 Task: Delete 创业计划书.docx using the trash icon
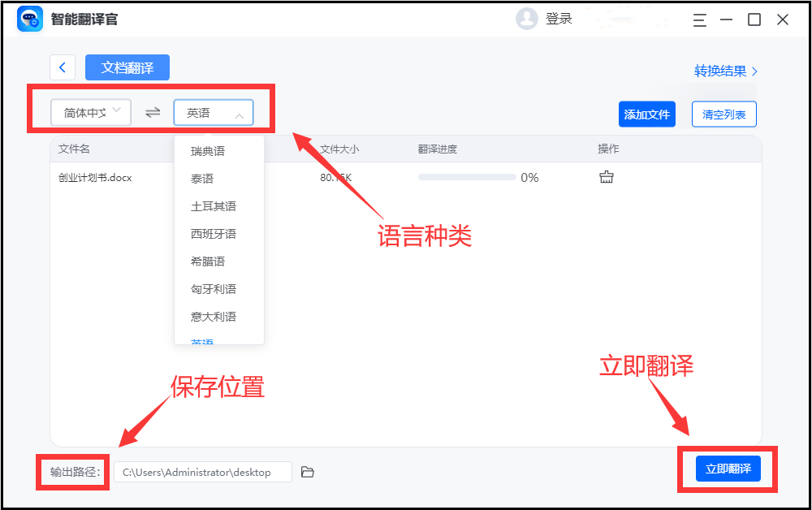pyautogui.click(x=607, y=176)
